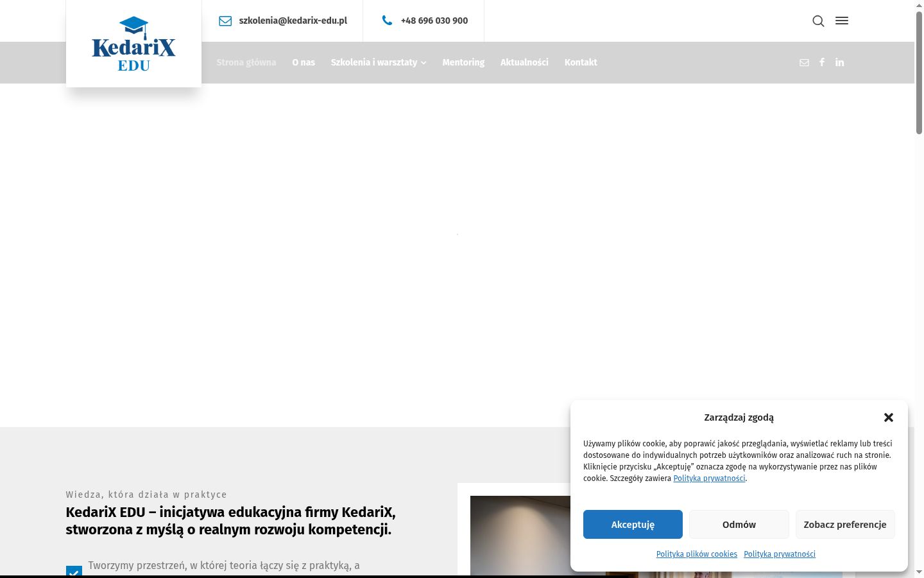Click the KedariX EDU logo
The height and width of the screenshot is (578, 924).
pos(133,44)
